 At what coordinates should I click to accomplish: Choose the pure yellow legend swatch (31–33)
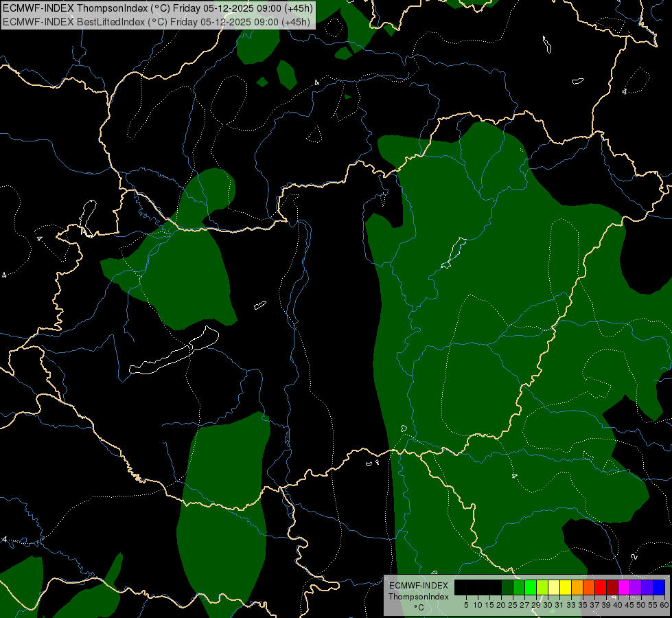point(566,587)
